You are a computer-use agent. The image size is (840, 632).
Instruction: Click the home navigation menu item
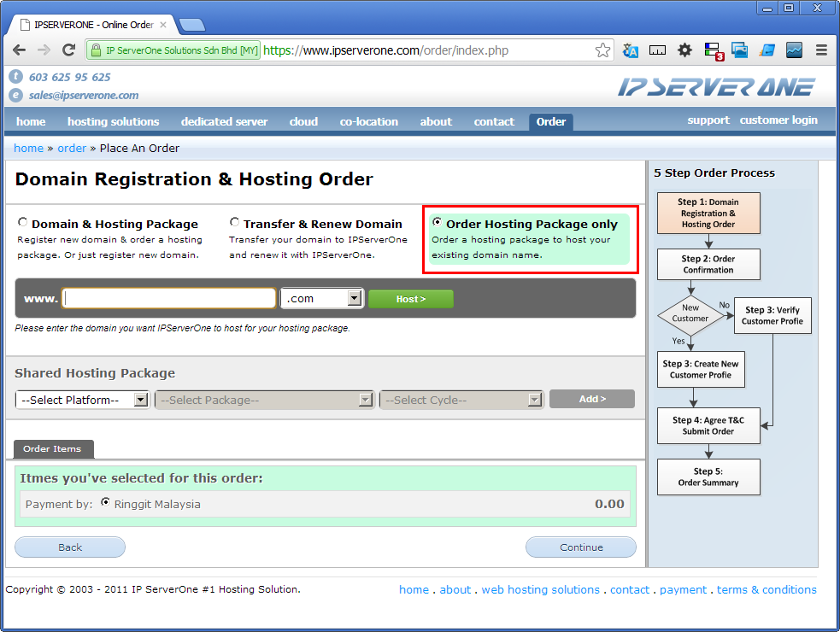pos(31,121)
